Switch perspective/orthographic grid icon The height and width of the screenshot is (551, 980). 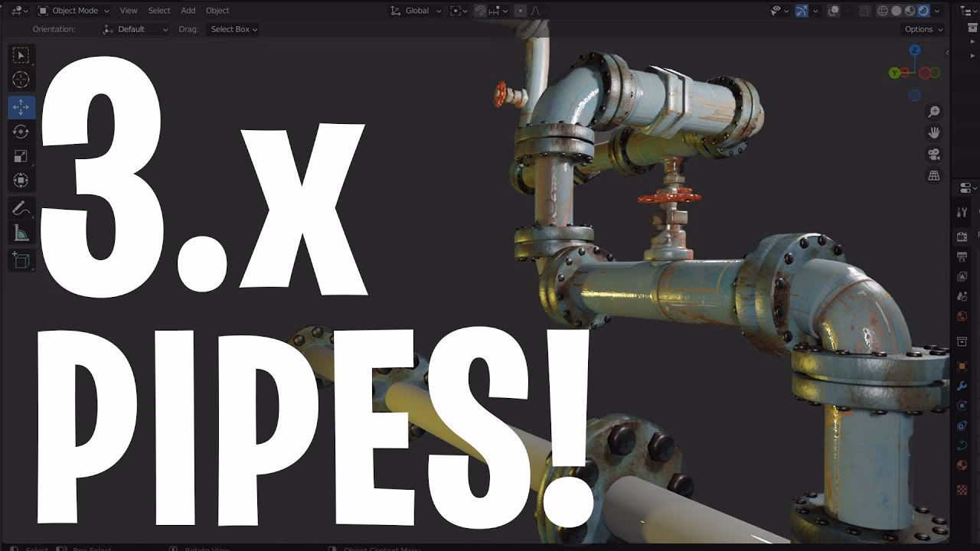click(x=934, y=175)
